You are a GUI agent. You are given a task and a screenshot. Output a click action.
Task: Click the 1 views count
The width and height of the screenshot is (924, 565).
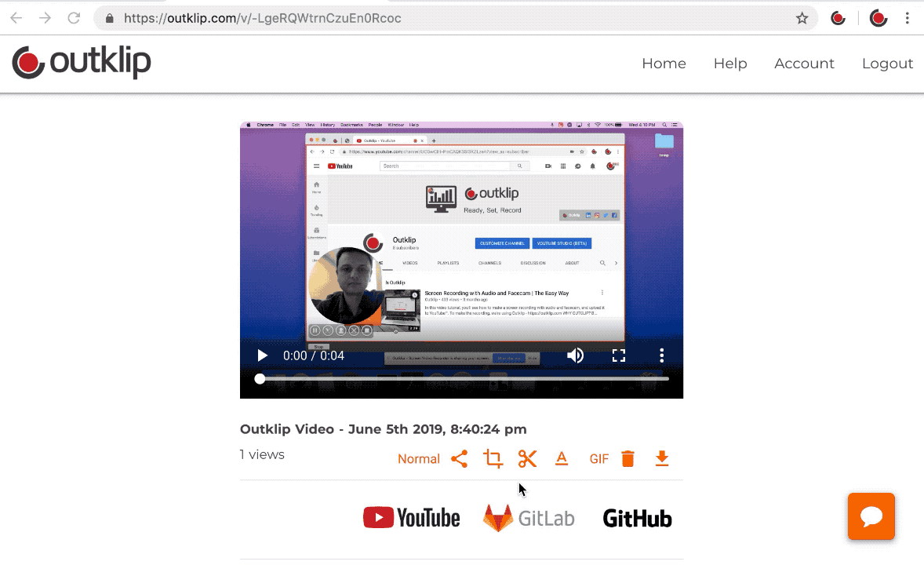click(262, 454)
